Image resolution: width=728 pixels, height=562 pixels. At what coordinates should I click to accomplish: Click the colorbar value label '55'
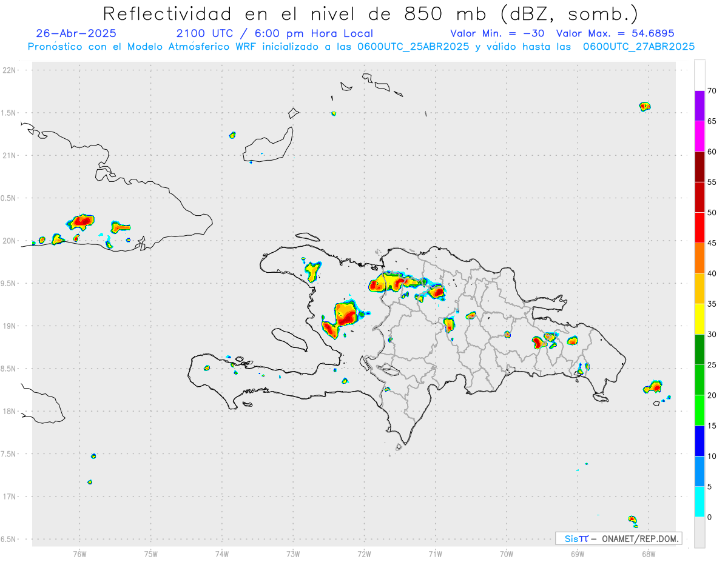(x=712, y=182)
